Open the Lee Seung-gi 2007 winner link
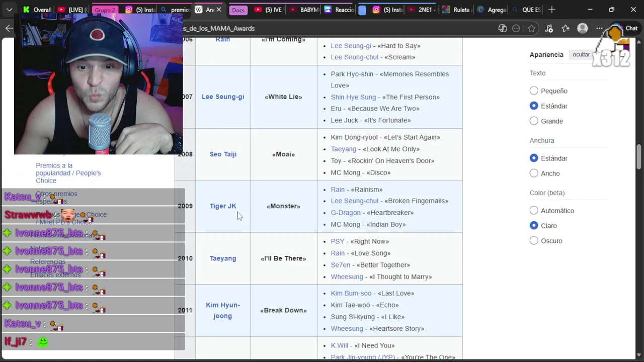The height and width of the screenshot is (362, 644). coord(222,97)
